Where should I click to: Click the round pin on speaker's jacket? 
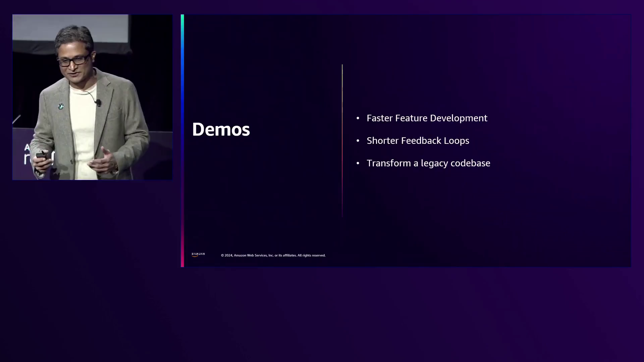(61, 107)
